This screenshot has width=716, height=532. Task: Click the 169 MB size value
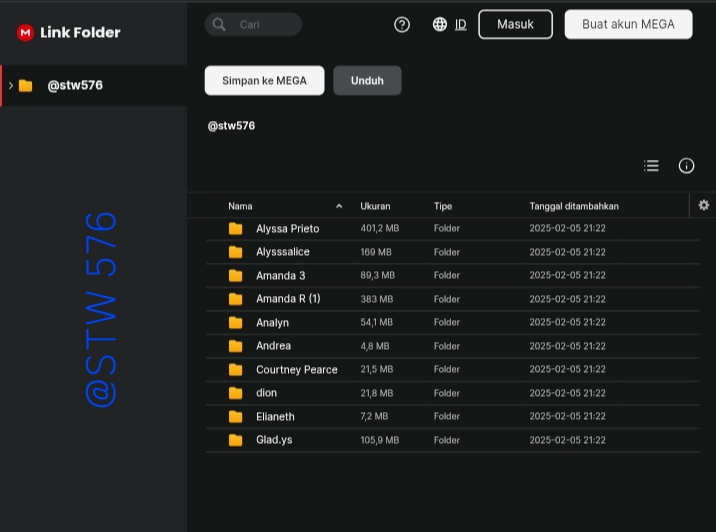[x=376, y=252]
